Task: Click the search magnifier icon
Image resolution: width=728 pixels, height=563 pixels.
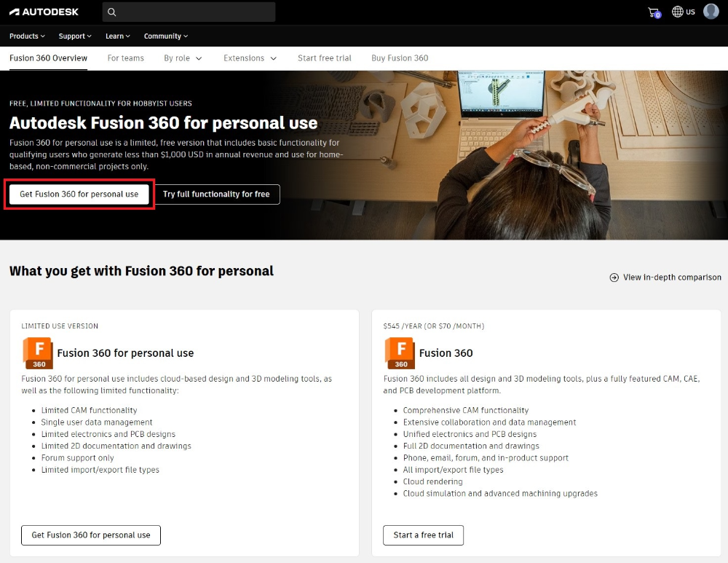Action: coord(112,12)
